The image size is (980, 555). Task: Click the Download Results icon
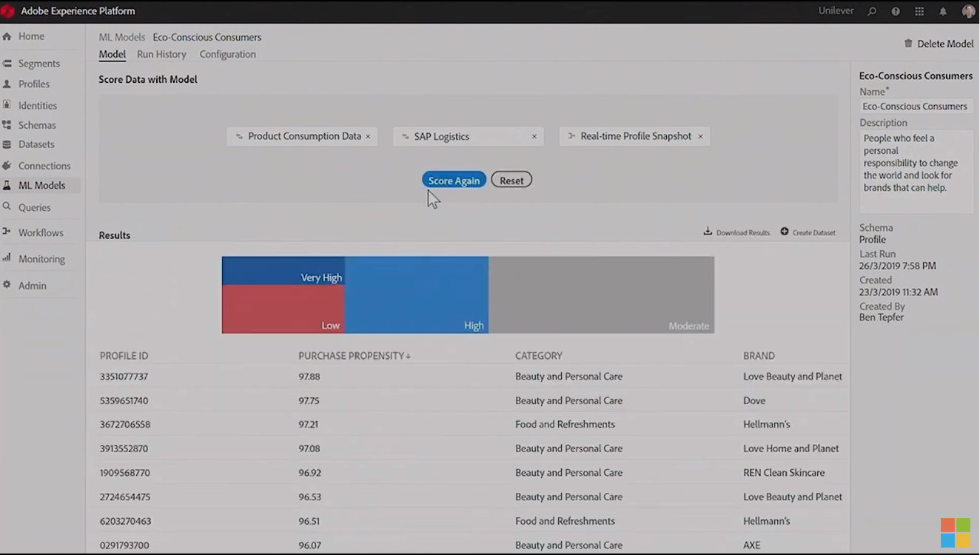click(x=708, y=232)
